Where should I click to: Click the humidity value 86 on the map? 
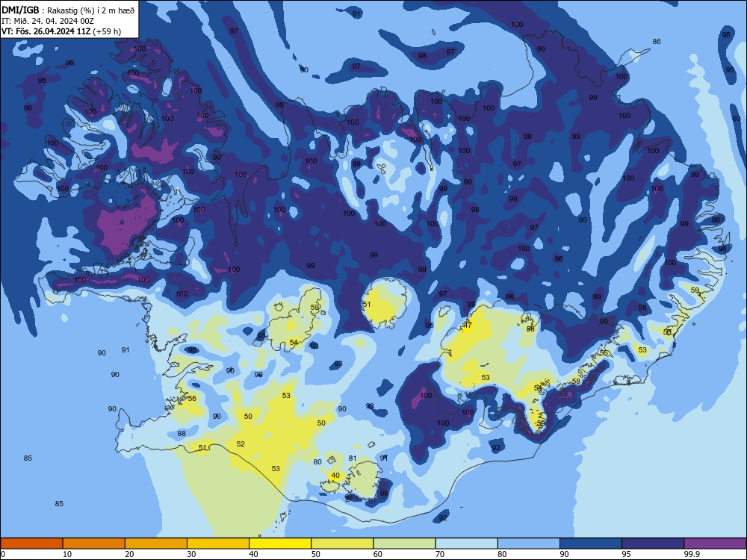click(x=657, y=41)
